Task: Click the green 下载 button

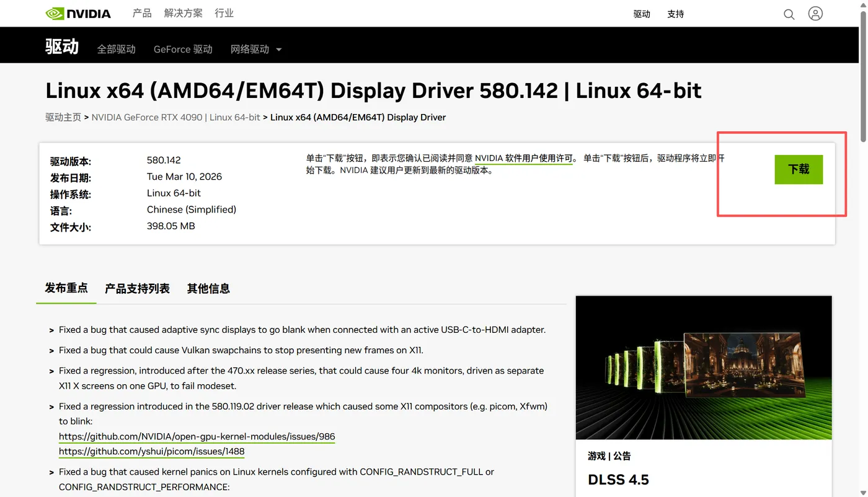Action: point(799,169)
